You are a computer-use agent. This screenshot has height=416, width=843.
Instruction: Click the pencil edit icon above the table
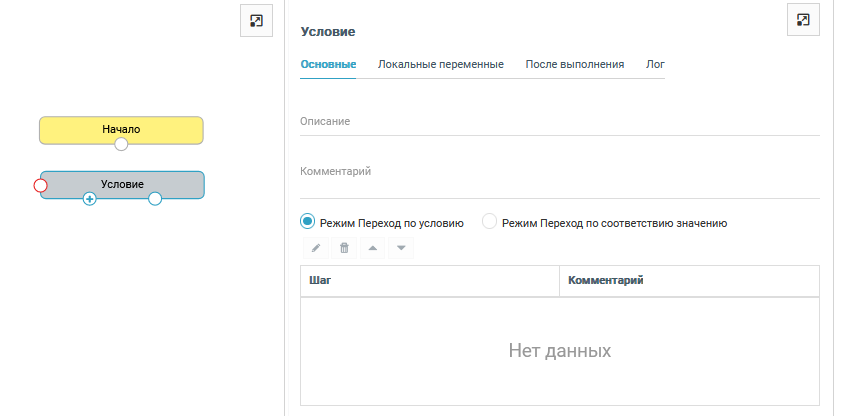click(316, 248)
